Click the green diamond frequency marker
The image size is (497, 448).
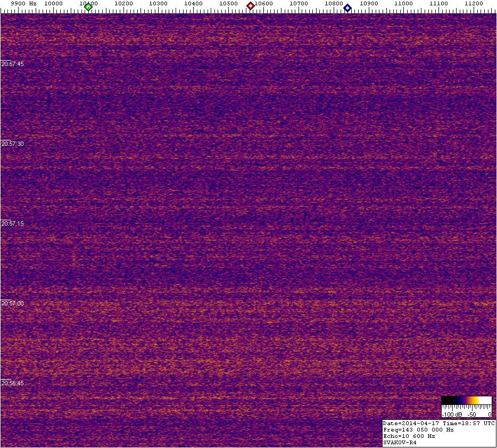[88, 7]
